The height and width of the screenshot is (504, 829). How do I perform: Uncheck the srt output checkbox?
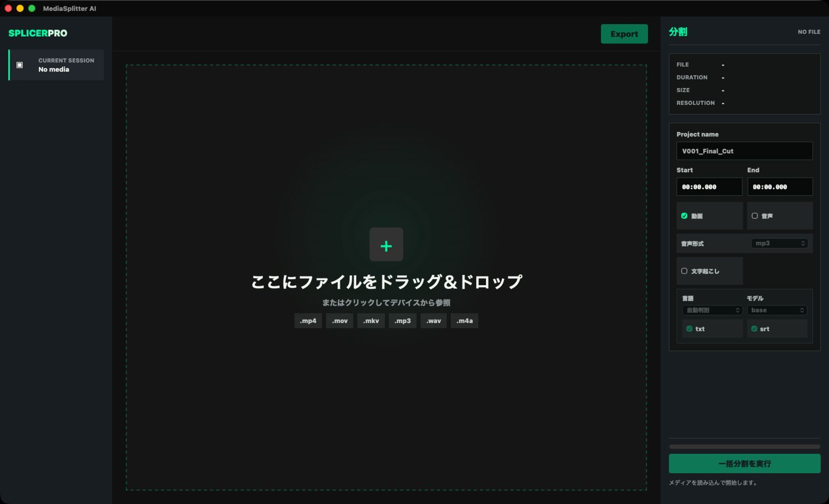tap(754, 329)
